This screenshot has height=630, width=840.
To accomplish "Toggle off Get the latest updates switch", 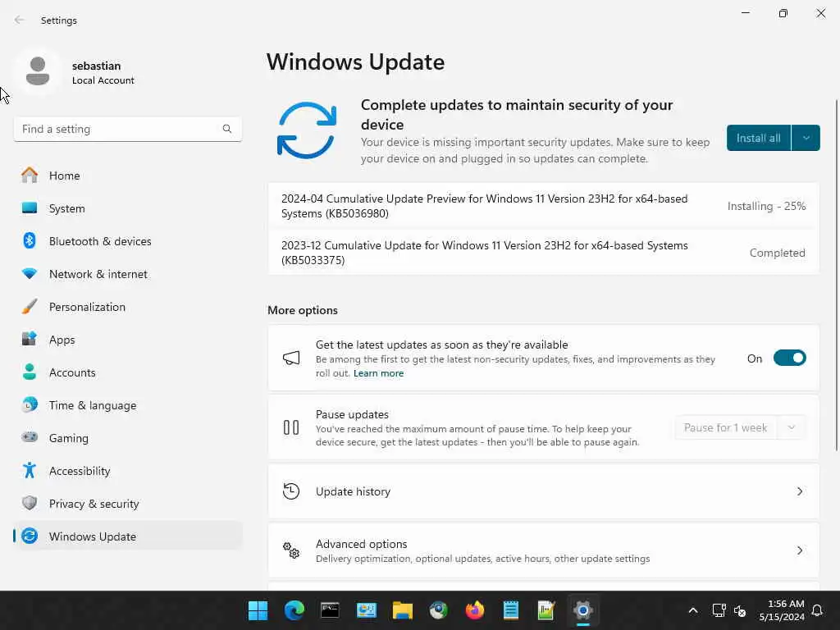I will pos(790,358).
